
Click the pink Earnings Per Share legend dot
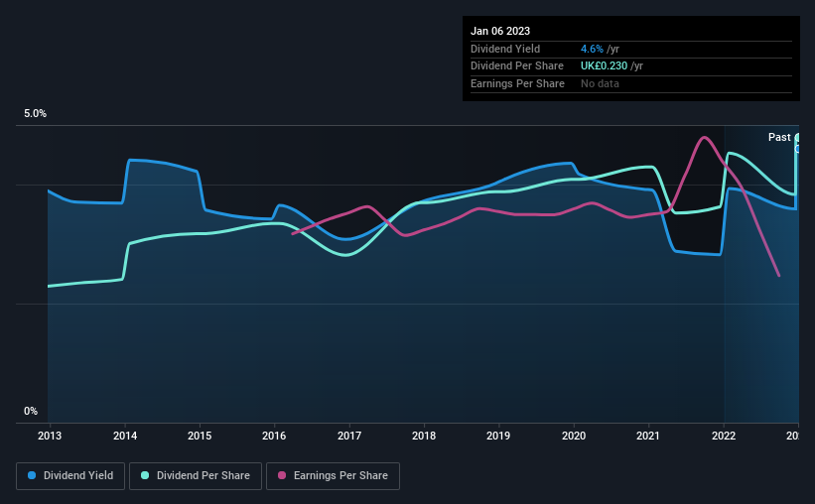coord(282,475)
